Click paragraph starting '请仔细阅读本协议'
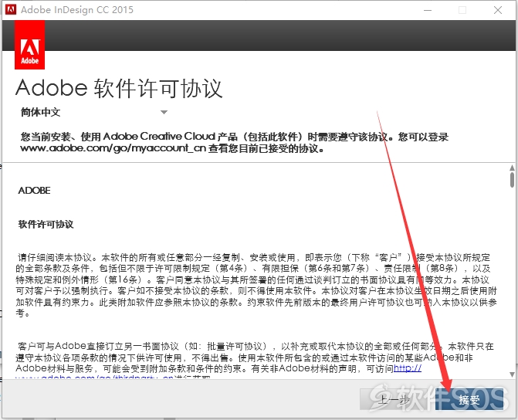Image resolution: width=518 pixels, height=420 pixels. (256, 285)
